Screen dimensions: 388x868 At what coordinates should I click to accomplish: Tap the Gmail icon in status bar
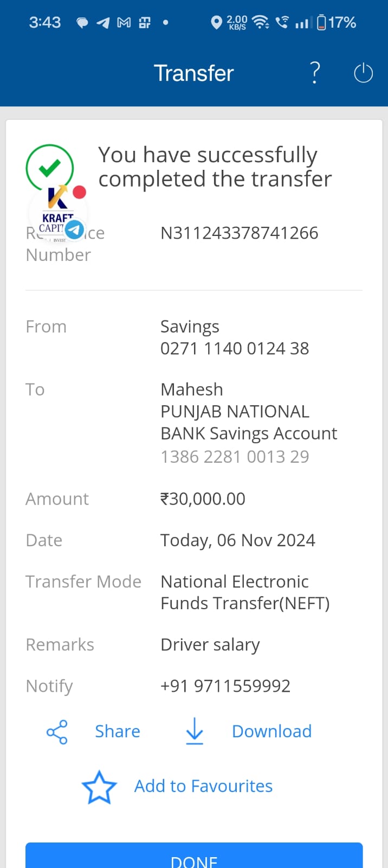(x=124, y=23)
